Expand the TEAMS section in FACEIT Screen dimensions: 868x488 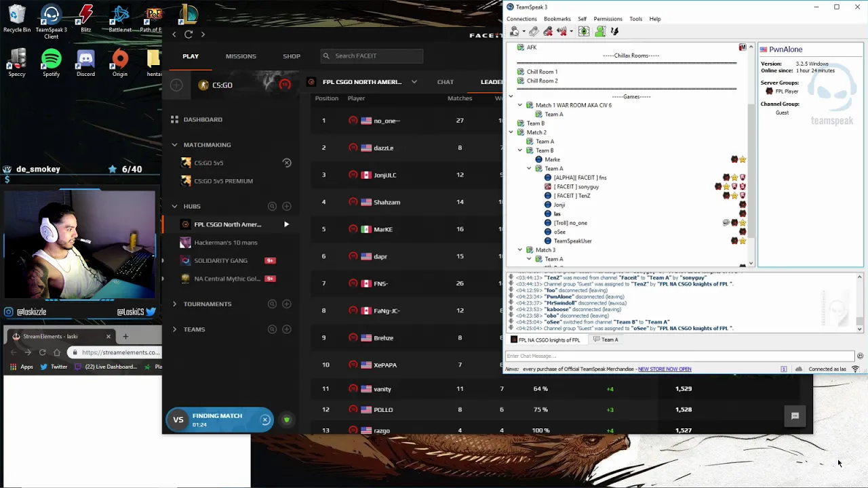click(x=174, y=329)
